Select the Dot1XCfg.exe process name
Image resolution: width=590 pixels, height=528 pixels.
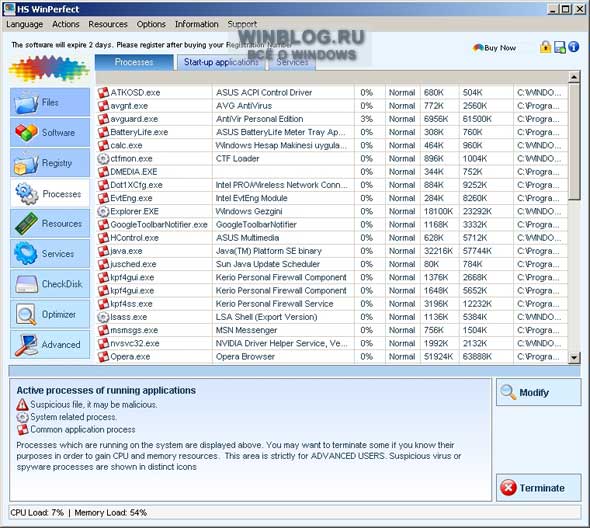click(x=136, y=185)
